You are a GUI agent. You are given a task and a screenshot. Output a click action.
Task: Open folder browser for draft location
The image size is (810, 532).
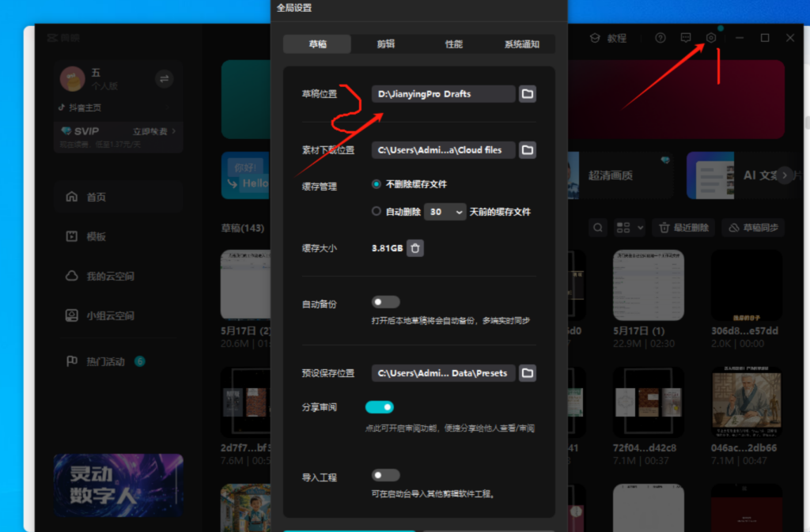click(x=527, y=94)
